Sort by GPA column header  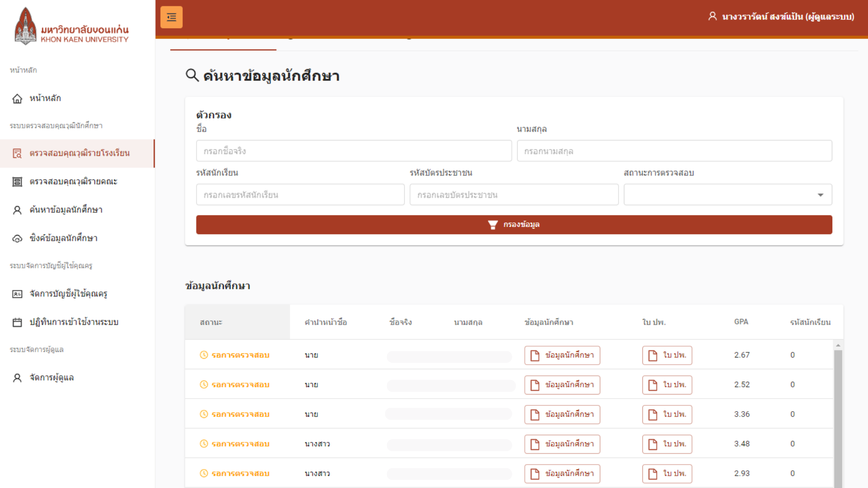(741, 322)
